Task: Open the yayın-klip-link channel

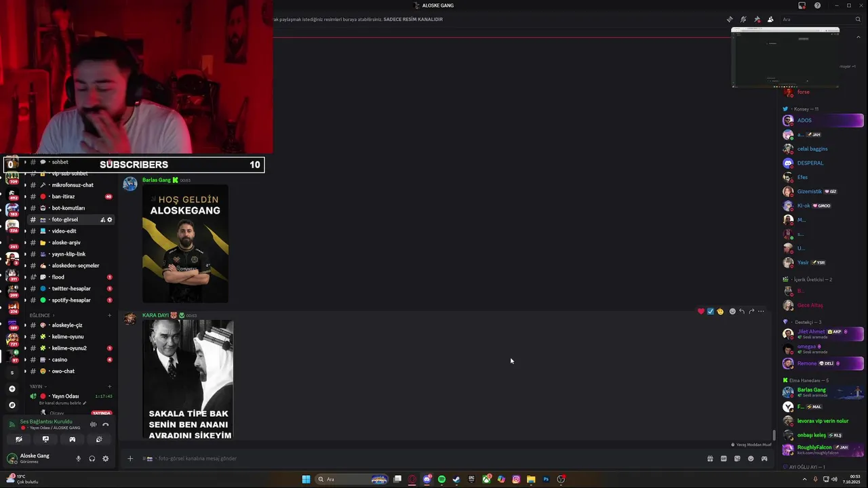Action: (x=71, y=254)
